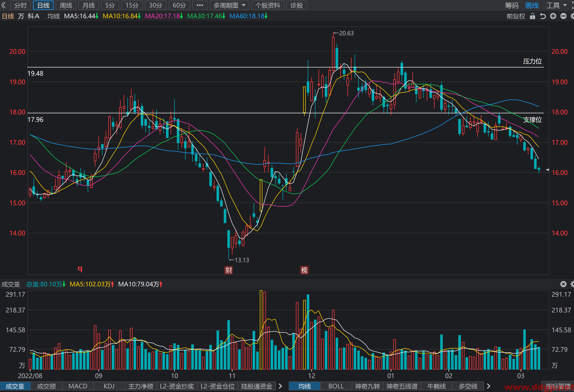The width and height of the screenshot is (574, 392).
Task: Show more sub-indicators after 陆股通资金
Action: click(x=280, y=386)
